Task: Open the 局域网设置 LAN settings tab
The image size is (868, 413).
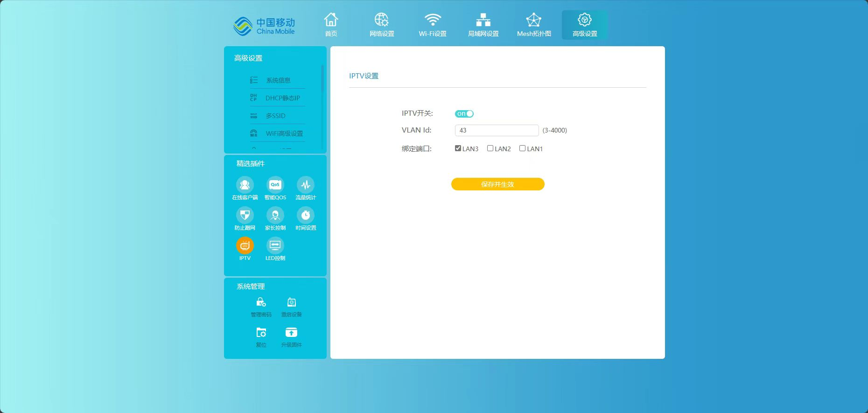Action: [x=483, y=25]
